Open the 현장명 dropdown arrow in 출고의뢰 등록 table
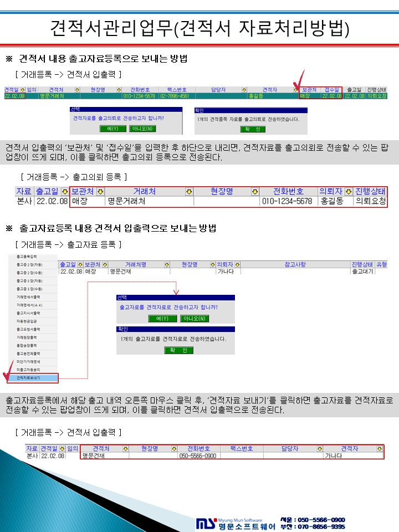Viewport: 399px width, 532px height. (x=255, y=191)
